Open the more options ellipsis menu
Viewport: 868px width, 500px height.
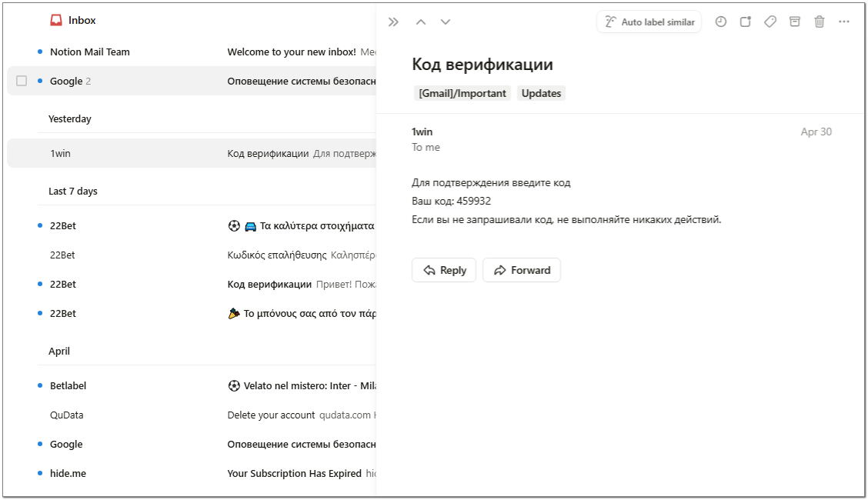(x=844, y=22)
